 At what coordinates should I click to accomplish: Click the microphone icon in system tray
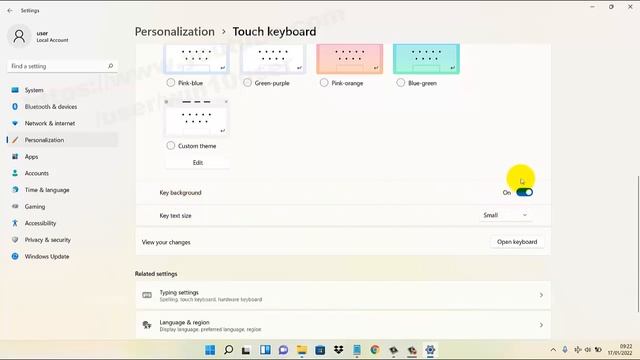coord(565,350)
